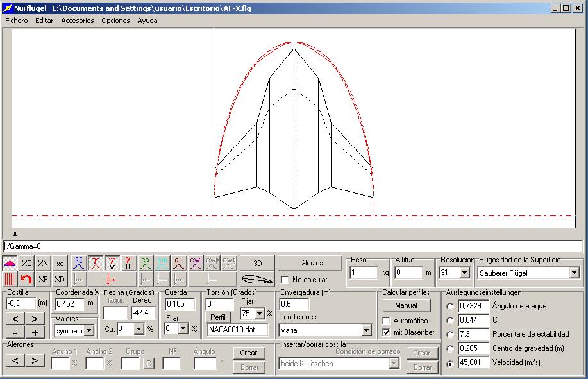Viewport: 588px width, 379px height.
Task: Click the XC toolbar button
Action: (26, 264)
